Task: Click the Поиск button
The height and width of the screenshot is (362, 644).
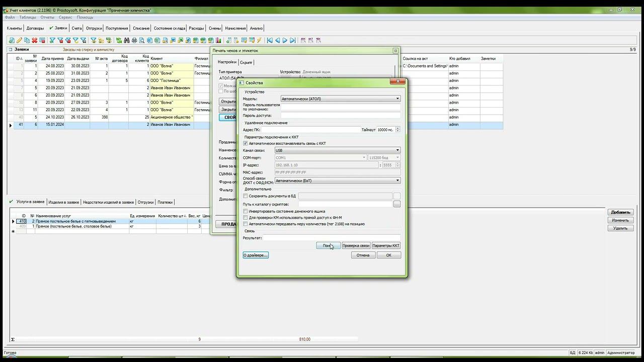Action: 328,245
